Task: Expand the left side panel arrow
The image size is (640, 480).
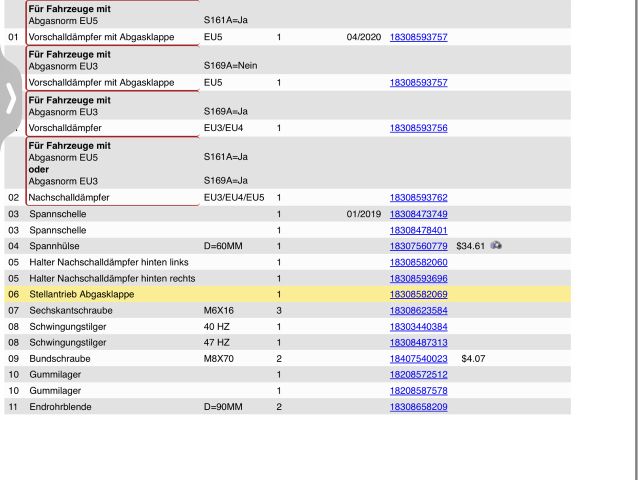Action: [x=10, y=99]
